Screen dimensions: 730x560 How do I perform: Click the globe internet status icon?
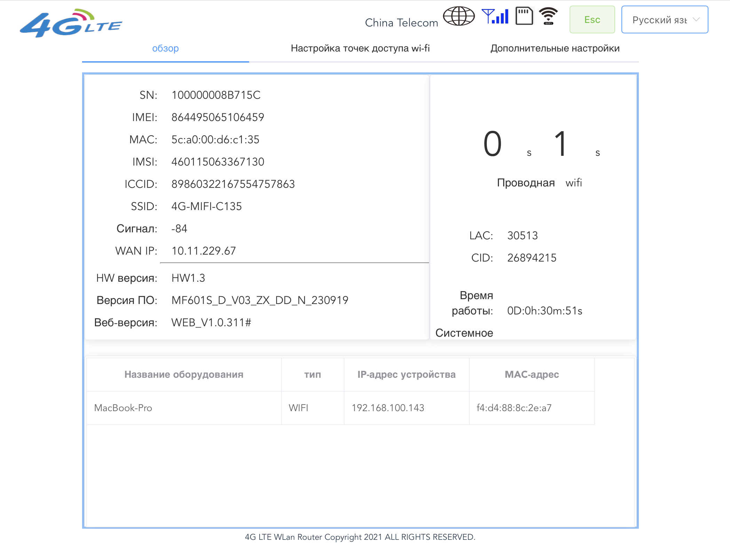point(459,16)
